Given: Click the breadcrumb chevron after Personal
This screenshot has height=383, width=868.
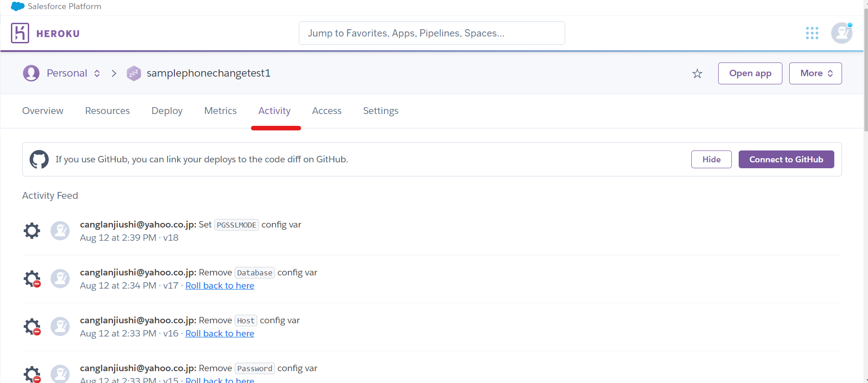Looking at the screenshot, I should pyautogui.click(x=114, y=73).
